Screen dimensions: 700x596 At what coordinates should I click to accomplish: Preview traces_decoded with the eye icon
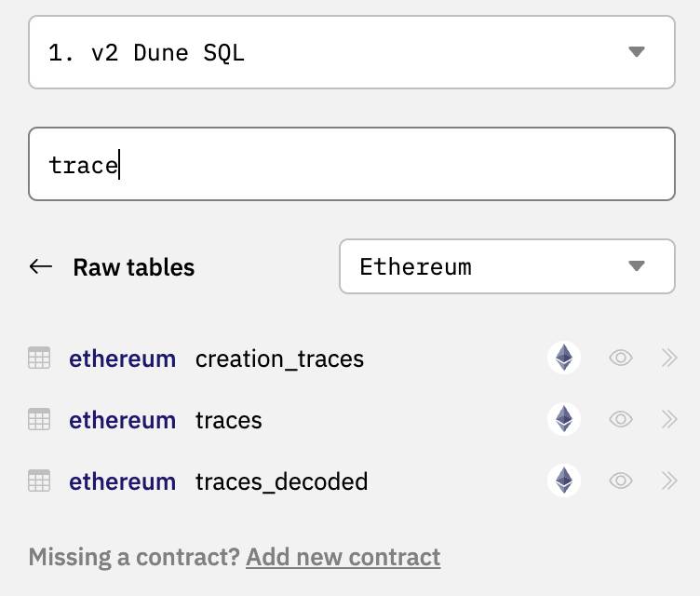point(621,481)
